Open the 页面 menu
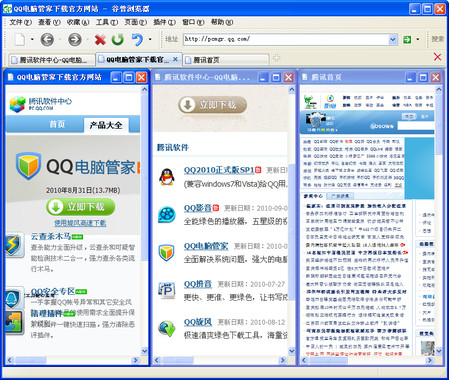Viewport: 449px width, 380px height. (136, 22)
